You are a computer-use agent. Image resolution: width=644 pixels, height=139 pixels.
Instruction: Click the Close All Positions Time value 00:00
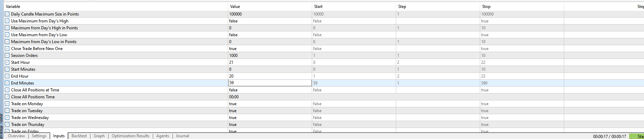coord(270,97)
